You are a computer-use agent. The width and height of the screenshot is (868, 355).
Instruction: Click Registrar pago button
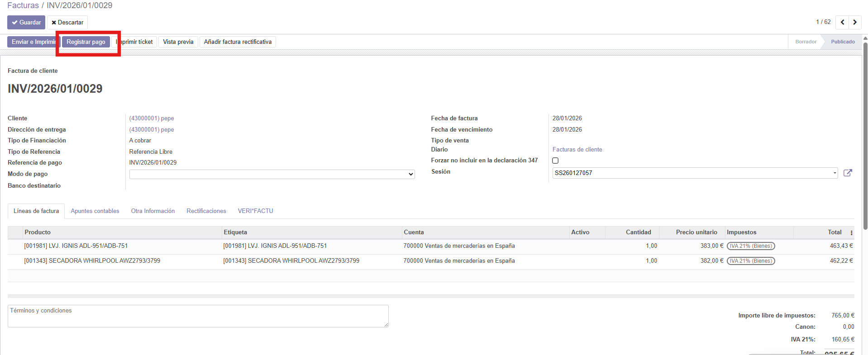point(86,42)
